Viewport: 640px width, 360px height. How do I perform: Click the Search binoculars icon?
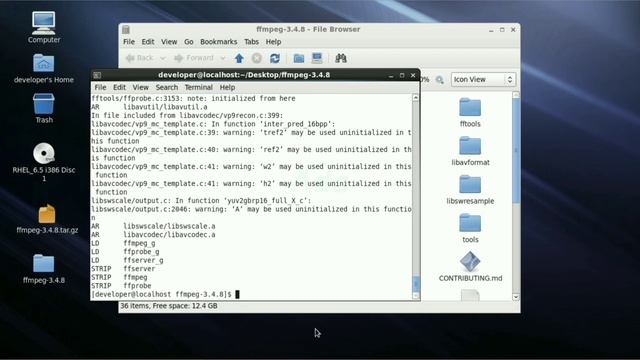pos(341,58)
